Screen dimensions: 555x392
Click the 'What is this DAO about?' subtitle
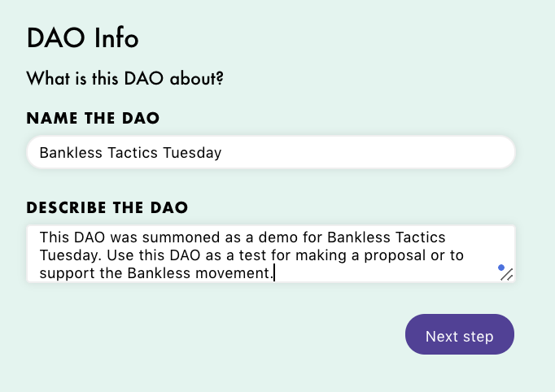click(x=125, y=78)
